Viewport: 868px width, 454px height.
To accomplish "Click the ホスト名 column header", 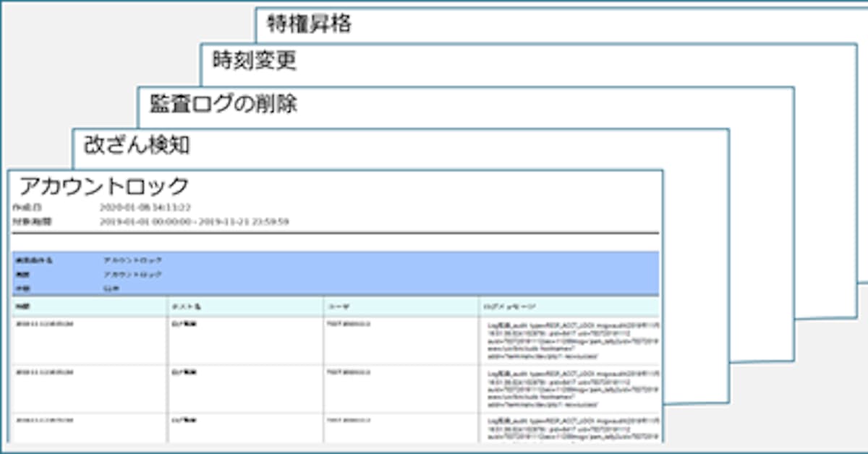I will click(x=186, y=307).
